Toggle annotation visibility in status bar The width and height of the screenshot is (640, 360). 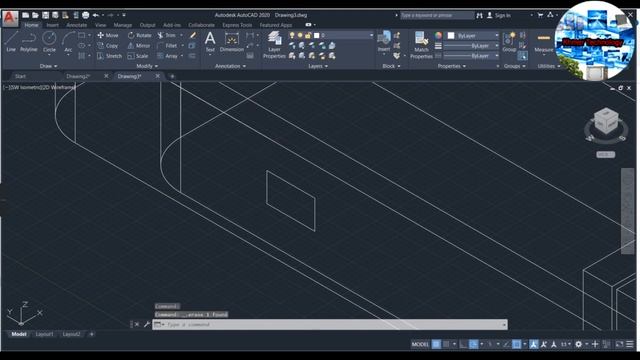coord(533,344)
